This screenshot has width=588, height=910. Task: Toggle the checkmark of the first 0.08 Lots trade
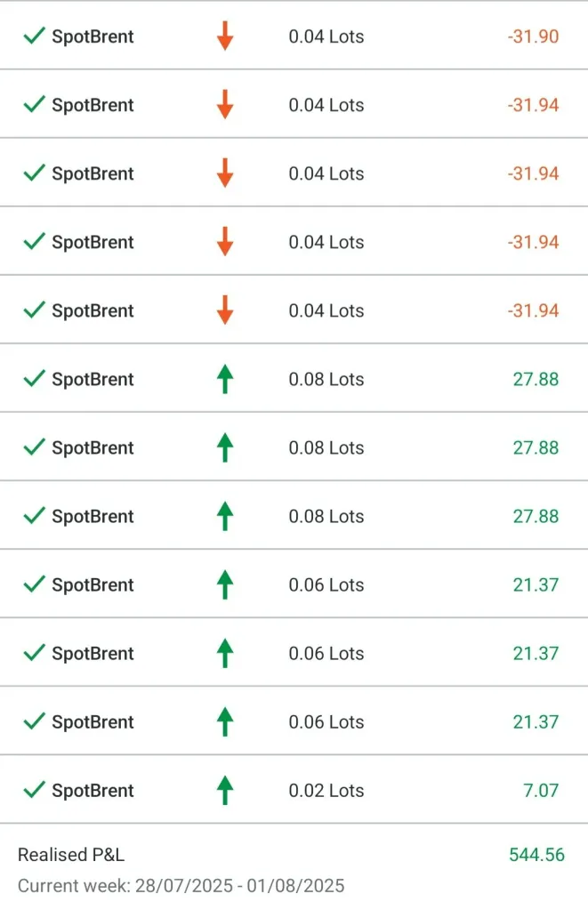tap(34, 379)
